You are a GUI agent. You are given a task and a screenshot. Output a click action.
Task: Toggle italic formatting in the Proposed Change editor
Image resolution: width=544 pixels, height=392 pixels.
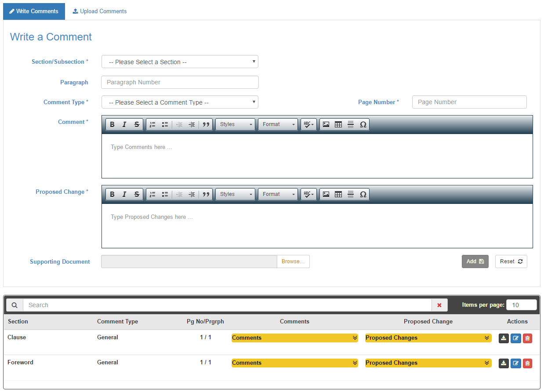(124, 194)
